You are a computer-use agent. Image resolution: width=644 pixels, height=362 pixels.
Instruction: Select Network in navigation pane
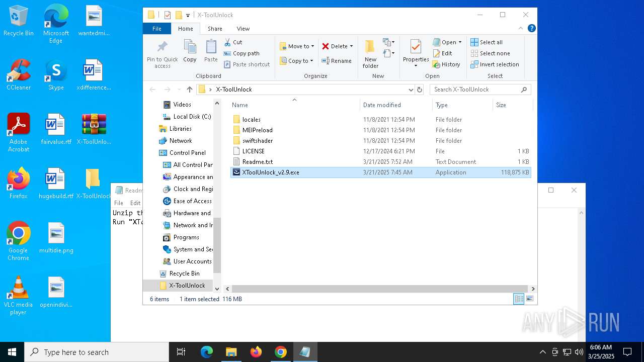[x=180, y=141]
